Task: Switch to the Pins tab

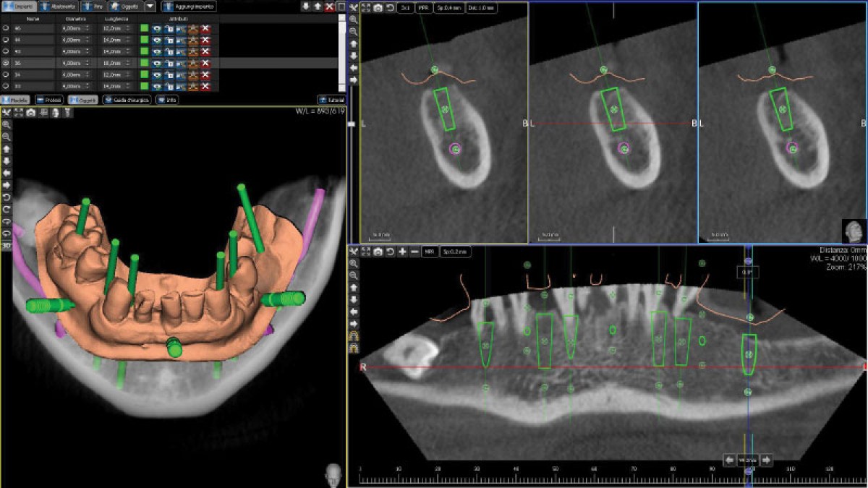Action: click(93, 7)
